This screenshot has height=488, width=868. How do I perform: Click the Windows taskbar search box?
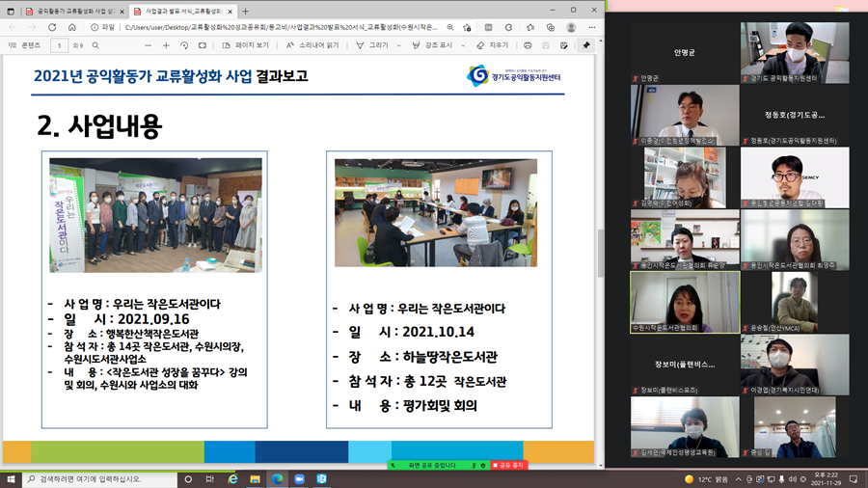[99, 479]
